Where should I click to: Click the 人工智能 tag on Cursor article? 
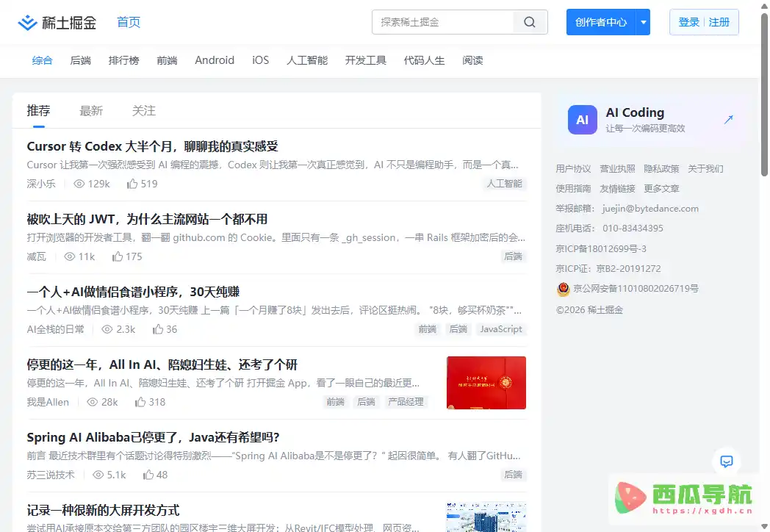[x=504, y=184]
